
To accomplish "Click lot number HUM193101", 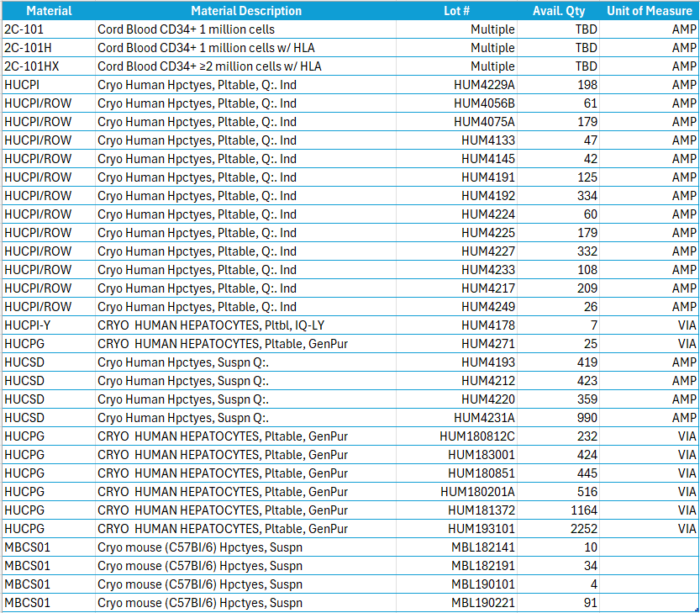I will pos(482,529).
